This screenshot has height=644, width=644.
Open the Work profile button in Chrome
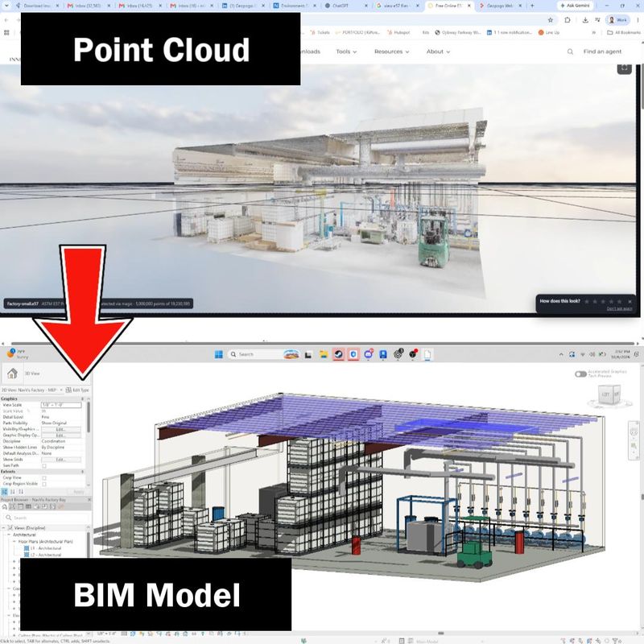(x=617, y=19)
